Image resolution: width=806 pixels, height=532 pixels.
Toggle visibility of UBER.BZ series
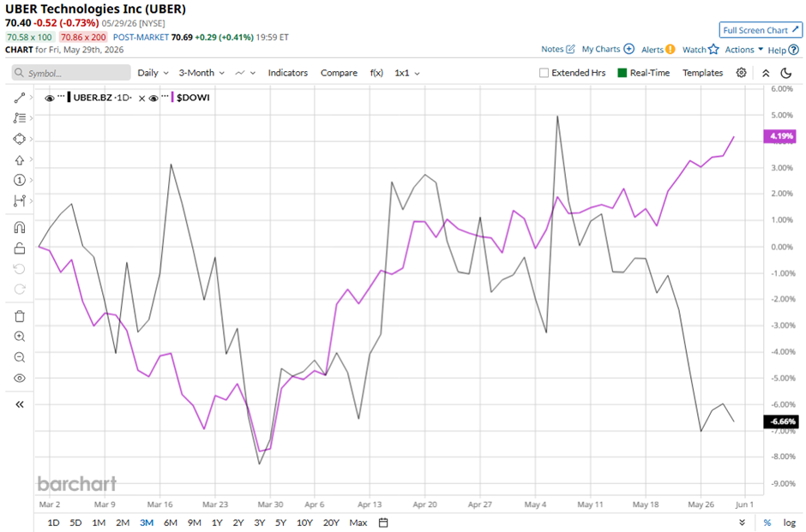pos(50,98)
